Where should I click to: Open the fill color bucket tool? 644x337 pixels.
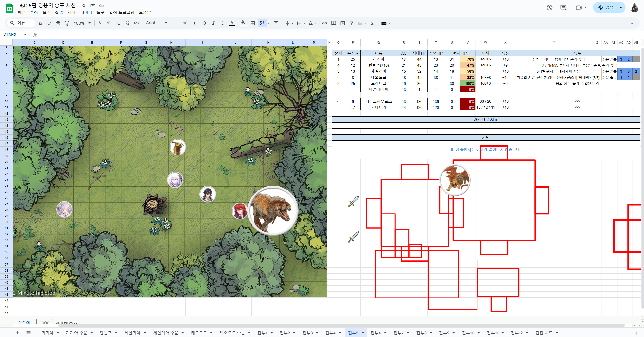coord(243,23)
